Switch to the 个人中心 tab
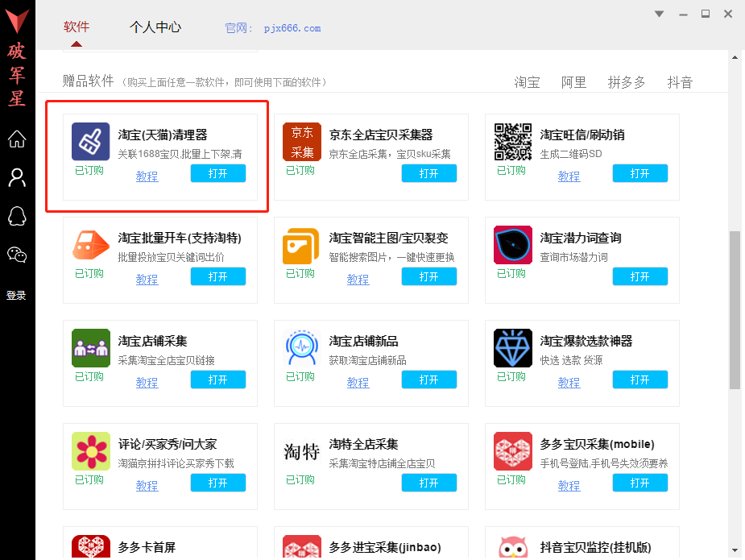The width and height of the screenshot is (745, 560). coord(155,27)
